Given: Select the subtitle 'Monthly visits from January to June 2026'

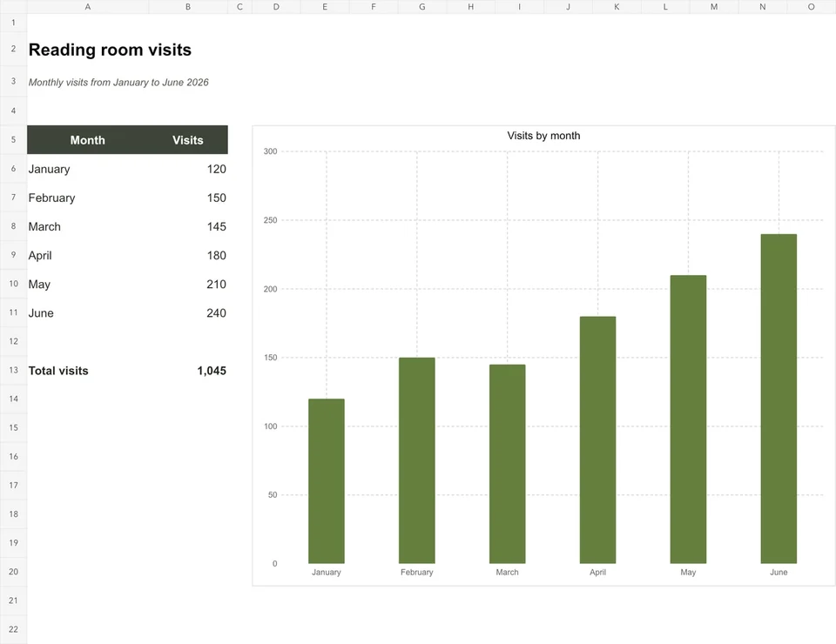Looking at the screenshot, I should coord(118,82).
